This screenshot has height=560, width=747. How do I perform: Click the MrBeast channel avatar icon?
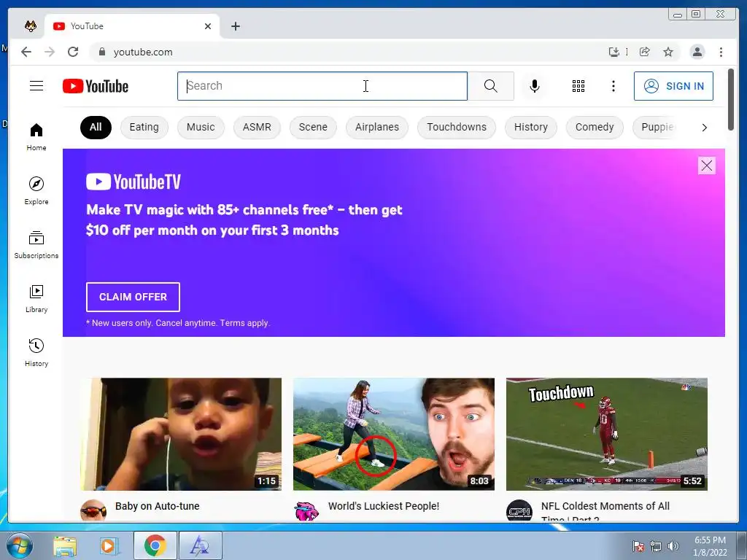point(306,510)
